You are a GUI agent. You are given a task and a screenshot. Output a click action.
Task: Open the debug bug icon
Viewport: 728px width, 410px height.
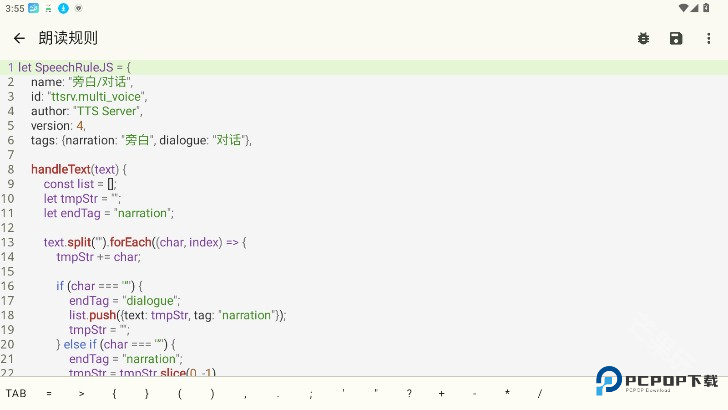(643, 38)
